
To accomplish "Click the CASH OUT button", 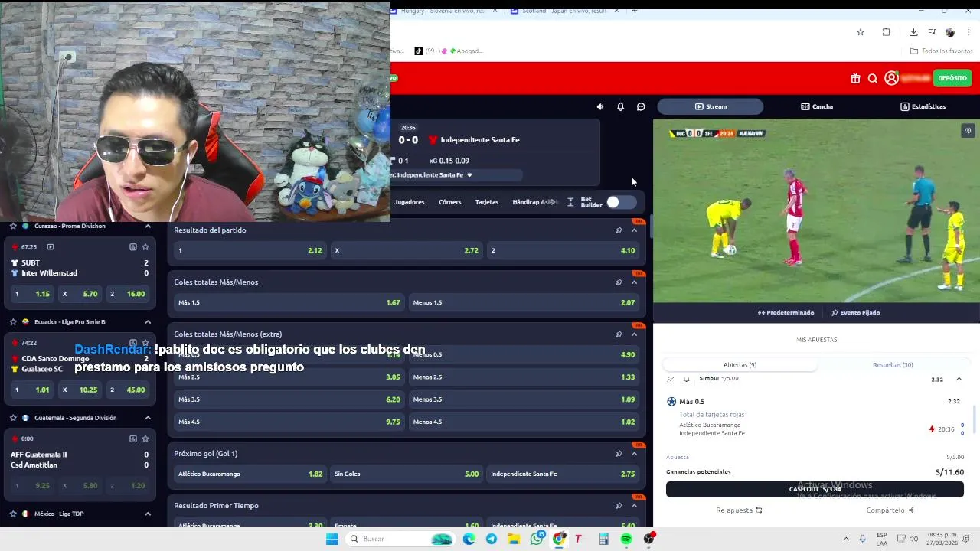I will [815, 489].
